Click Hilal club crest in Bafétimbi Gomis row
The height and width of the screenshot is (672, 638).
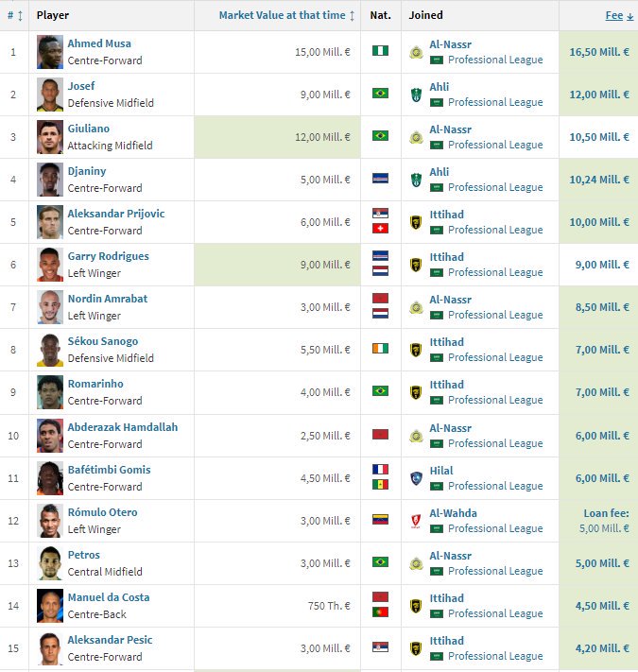(416, 478)
